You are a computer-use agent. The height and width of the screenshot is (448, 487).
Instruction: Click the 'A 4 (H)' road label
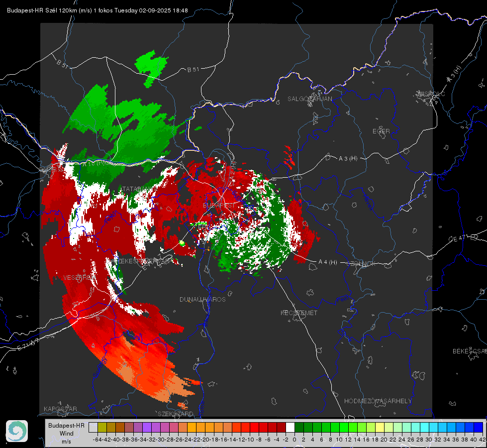328,262
